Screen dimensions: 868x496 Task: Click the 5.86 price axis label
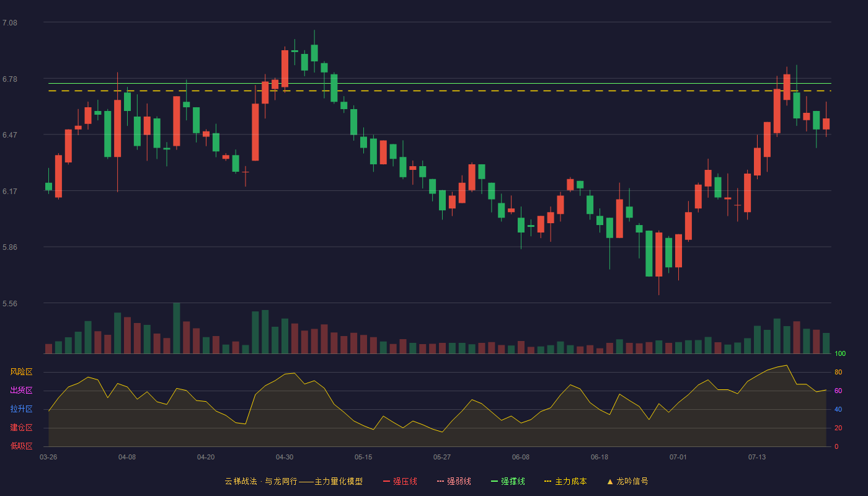click(10, 247)
